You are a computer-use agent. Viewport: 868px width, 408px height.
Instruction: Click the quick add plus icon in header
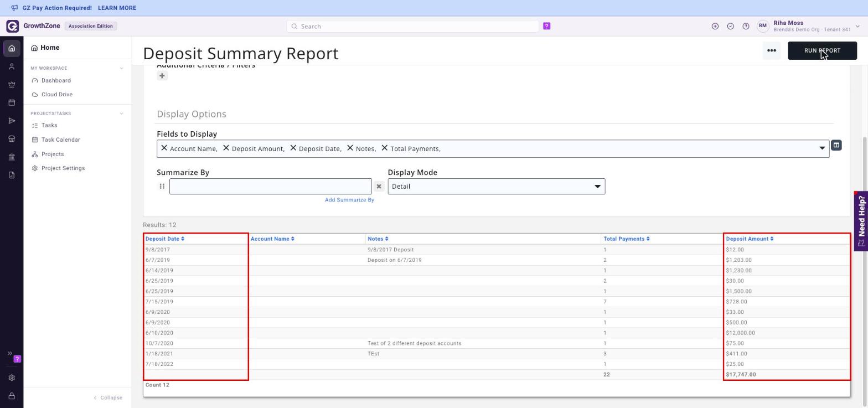coord(715,26)
